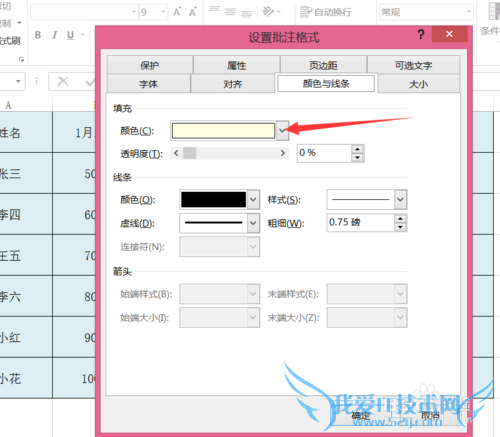Switch to the 属性 tab
Image resolution: width=500 pixels, height=437 pixels.
[236, 65]
